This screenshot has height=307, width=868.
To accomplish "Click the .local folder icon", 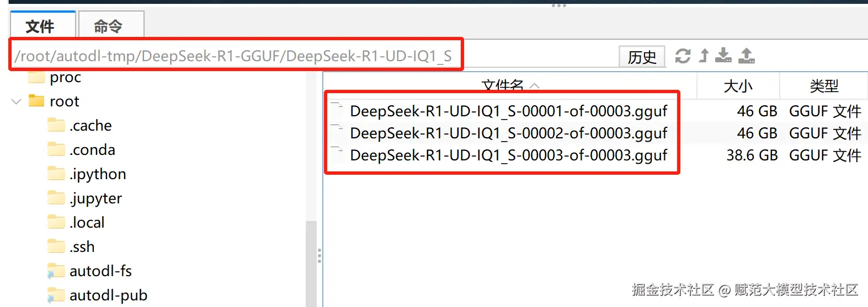I will pos(56,222).
